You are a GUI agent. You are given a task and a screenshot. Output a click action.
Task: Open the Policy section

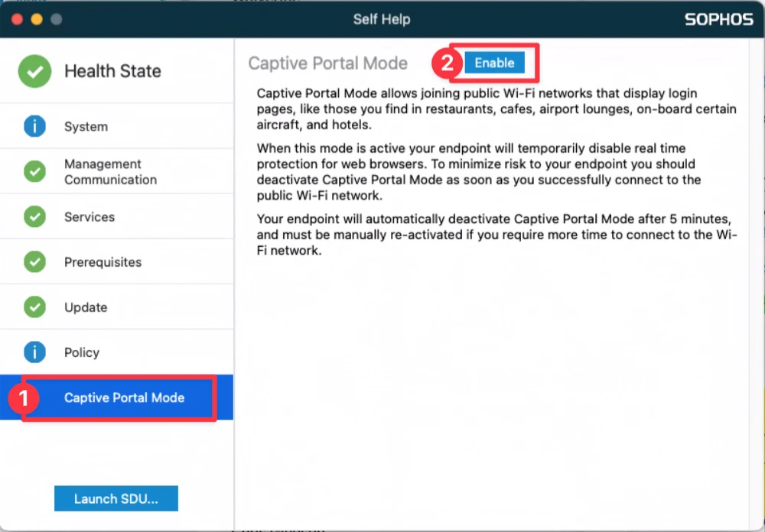pos(82,352)
